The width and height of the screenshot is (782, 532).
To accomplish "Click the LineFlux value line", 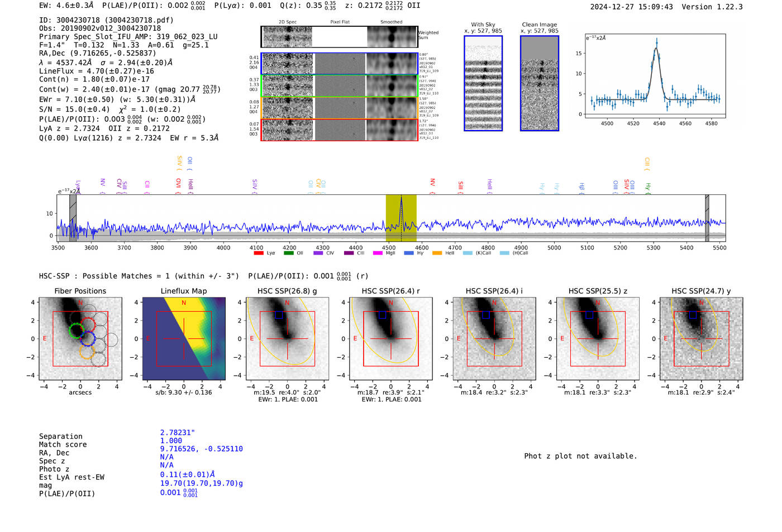I will tap(97, 71).
